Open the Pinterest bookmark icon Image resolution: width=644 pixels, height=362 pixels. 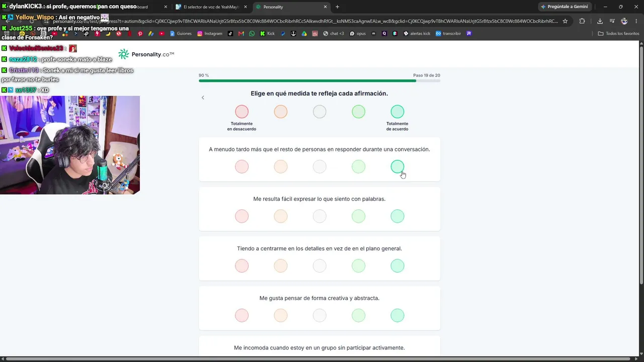click(x=140, y=34)
